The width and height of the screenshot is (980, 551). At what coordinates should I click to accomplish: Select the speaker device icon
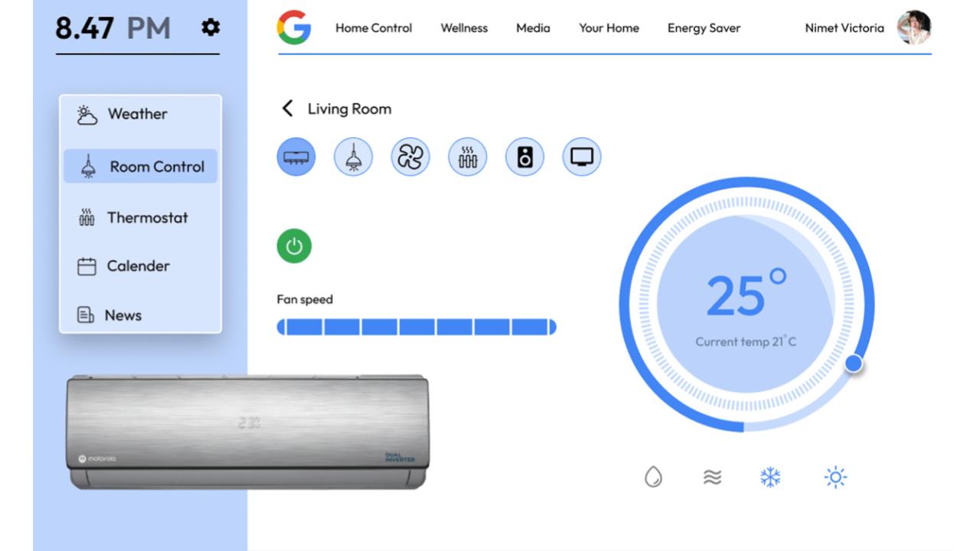(524, 158)
